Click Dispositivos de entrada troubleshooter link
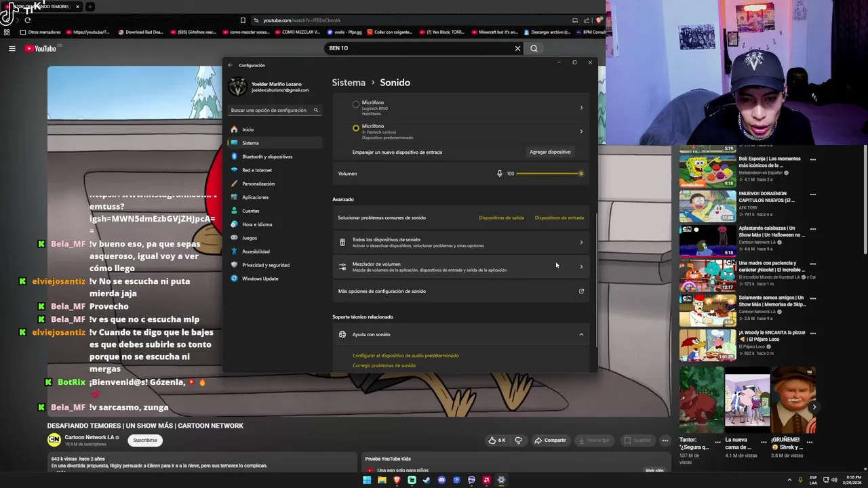 (559, 218)
